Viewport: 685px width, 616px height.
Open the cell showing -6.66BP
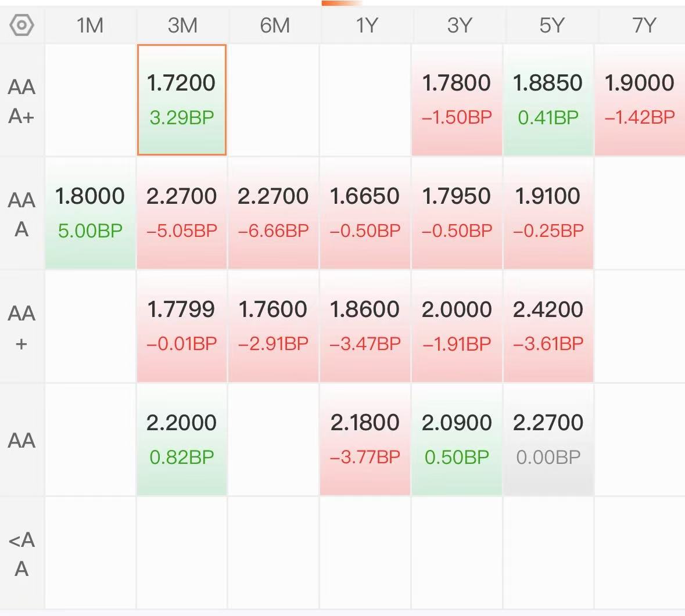[x=273, y=213]
